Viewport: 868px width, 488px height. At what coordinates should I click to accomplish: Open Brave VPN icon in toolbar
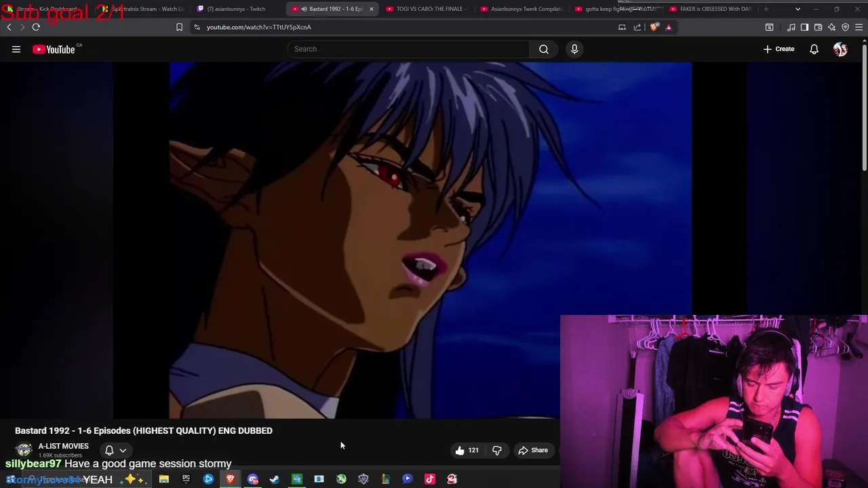coord(845,27)
